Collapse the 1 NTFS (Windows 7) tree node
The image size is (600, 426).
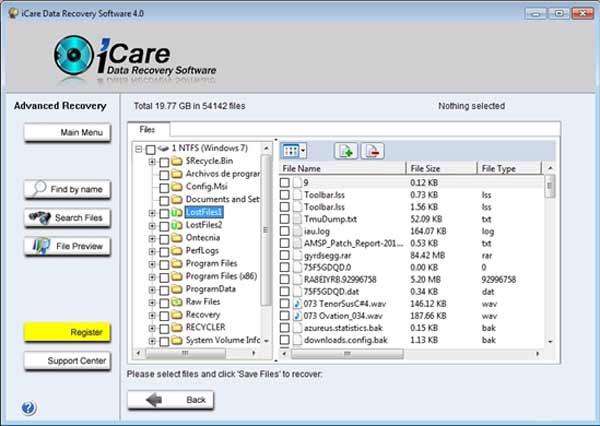coord(139,149)
